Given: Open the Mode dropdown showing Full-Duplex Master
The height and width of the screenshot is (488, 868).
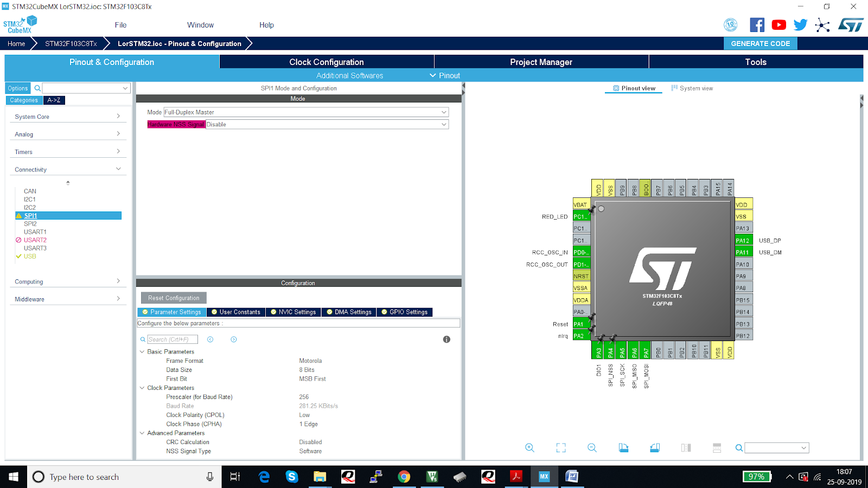Looking at the screenshot, I should pyautogui.click(x=444, y=112).
